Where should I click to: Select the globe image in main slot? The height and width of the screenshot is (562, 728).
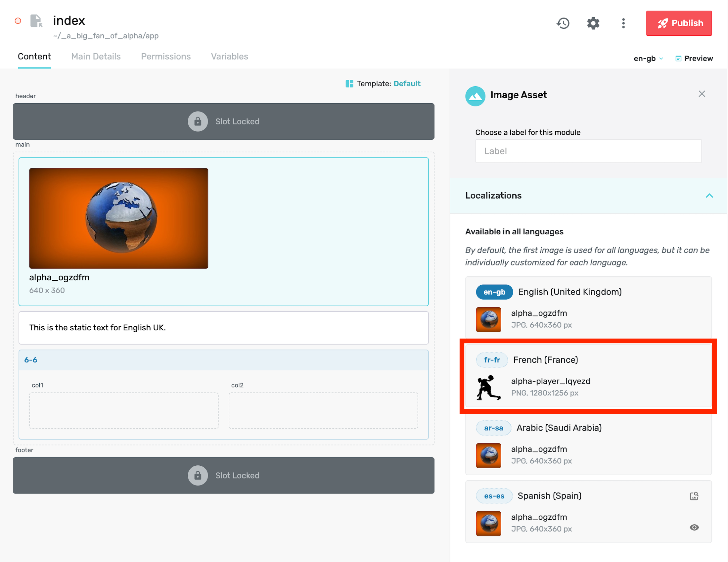[x=119, y=218]
